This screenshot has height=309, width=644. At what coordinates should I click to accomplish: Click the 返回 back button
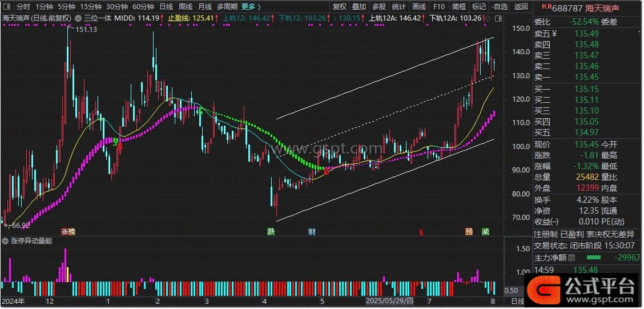pos(521,7)
